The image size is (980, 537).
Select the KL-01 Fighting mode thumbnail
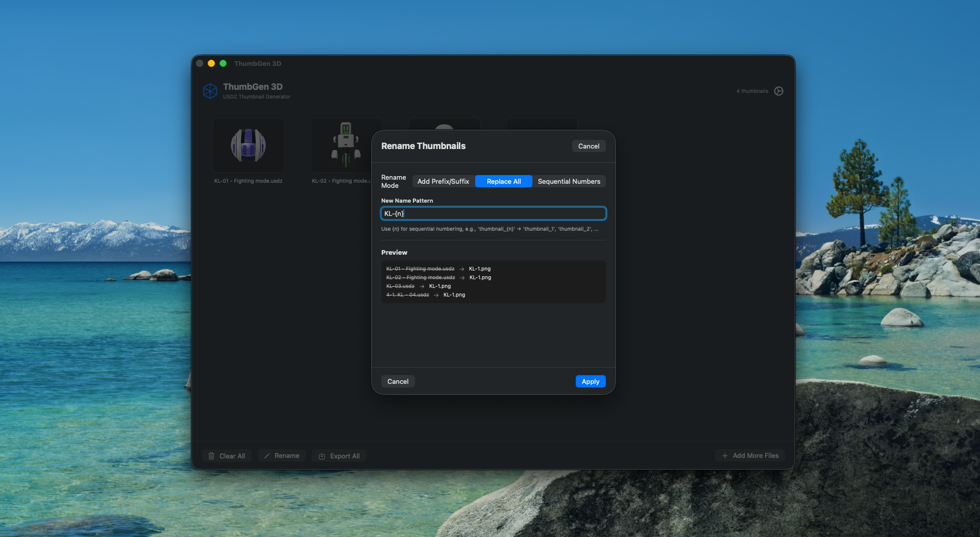[248, 145]
